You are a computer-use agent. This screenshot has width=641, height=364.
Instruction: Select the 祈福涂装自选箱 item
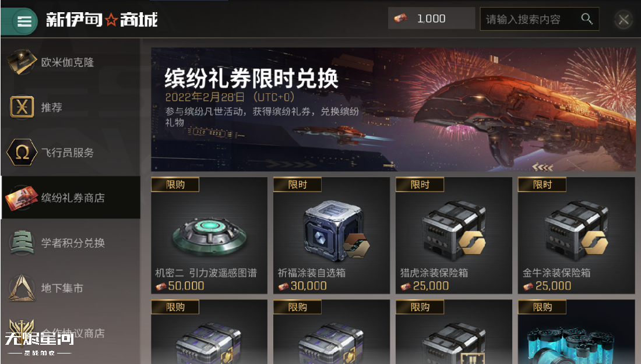[332, 235]
